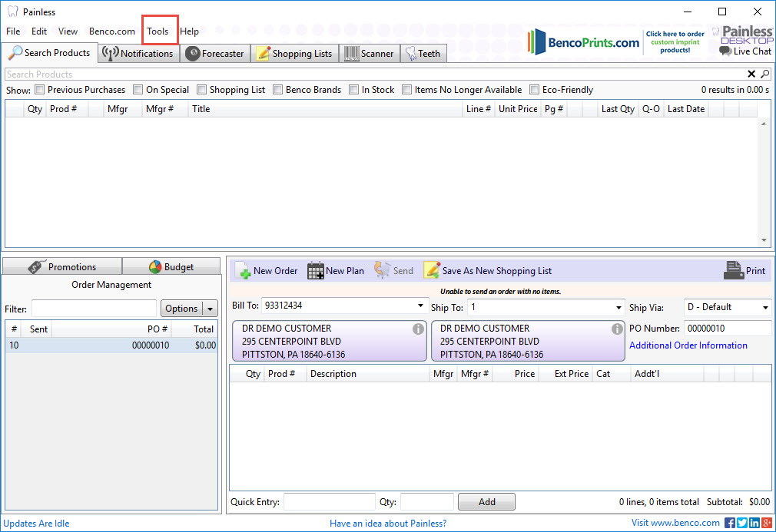Switch to the Forecaster tab
The image size is (776, 532).
[216, 54]
